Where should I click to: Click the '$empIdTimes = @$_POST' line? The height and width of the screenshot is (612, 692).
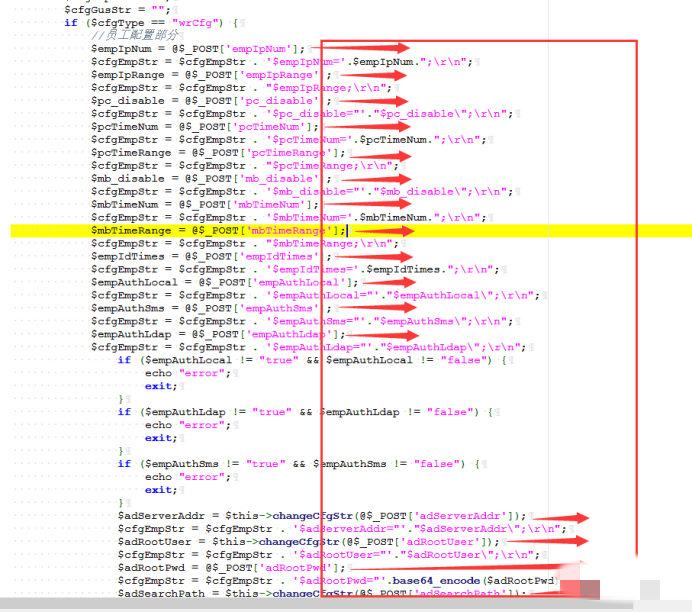(211, 257)
